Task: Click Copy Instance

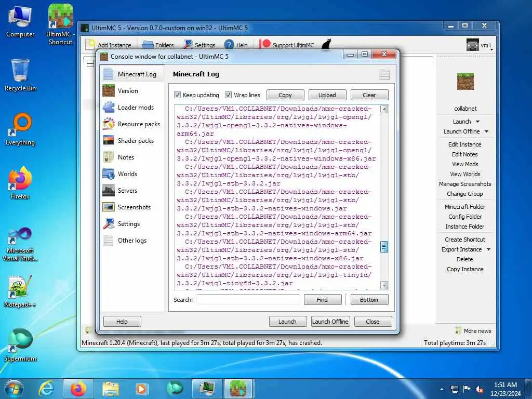Action: pyautogui.click(x=465, y=269)
